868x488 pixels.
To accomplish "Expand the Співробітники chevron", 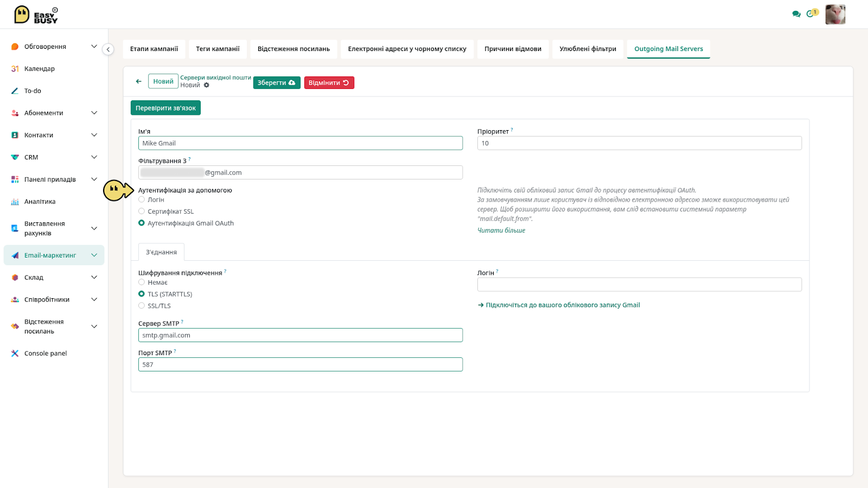I will pyautogui.click(x=94, y=300).
